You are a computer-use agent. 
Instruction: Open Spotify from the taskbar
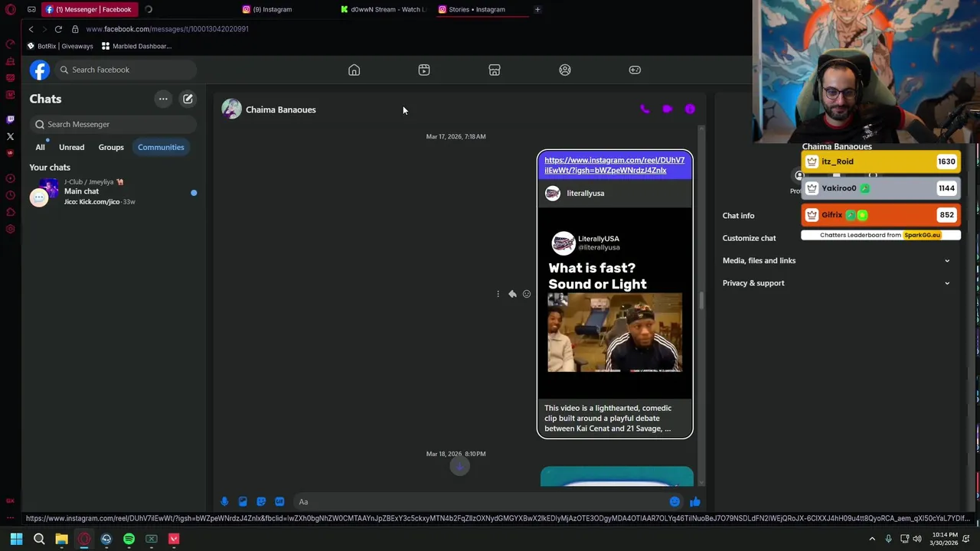[129, 539]
